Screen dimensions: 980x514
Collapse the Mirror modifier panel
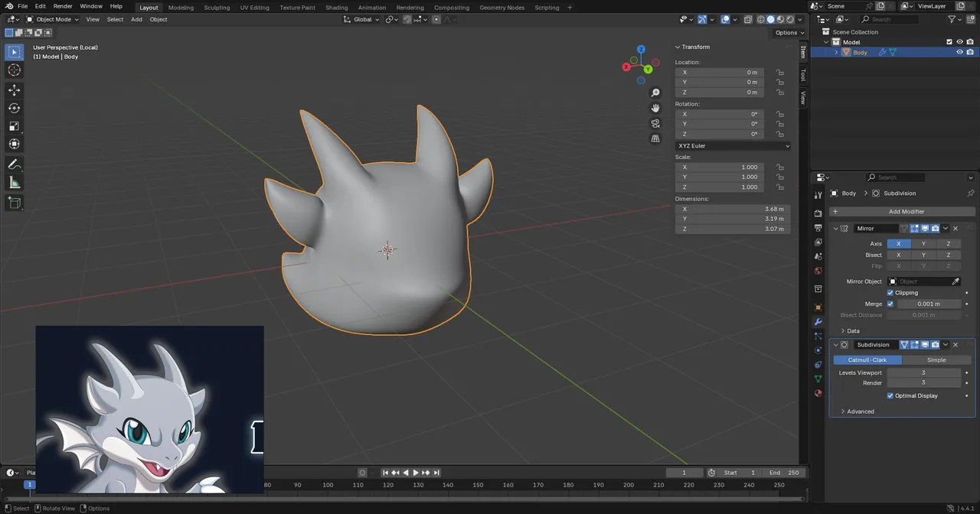point(836,229)
